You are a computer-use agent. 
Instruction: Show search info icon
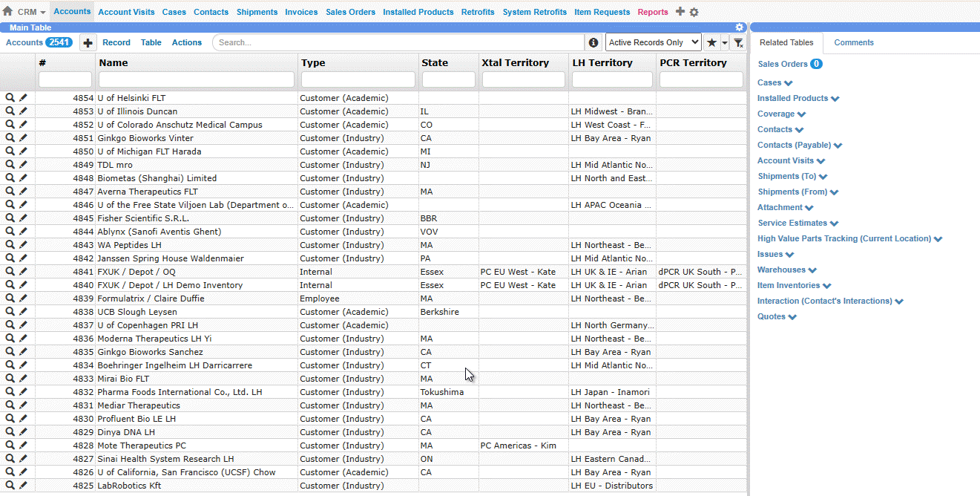click(593, 43)
